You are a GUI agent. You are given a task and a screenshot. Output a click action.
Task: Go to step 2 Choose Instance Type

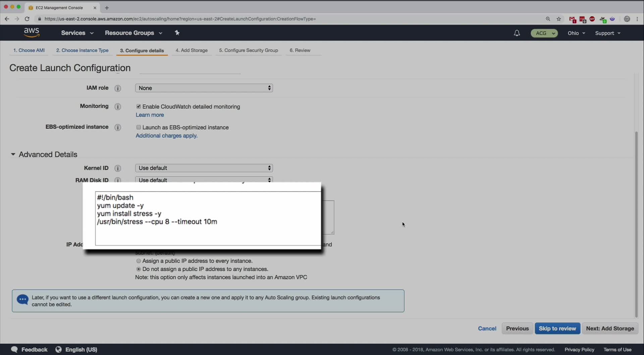(x=82, y=50)
